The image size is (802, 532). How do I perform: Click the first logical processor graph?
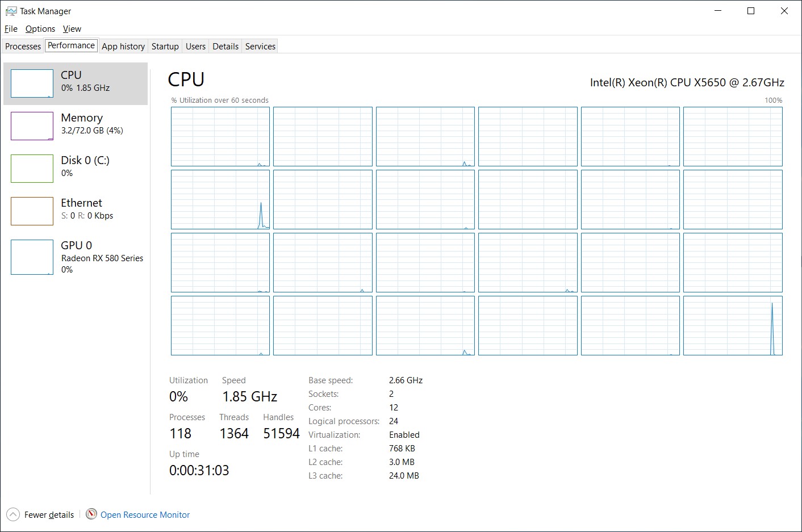click(x=220, y=136)
